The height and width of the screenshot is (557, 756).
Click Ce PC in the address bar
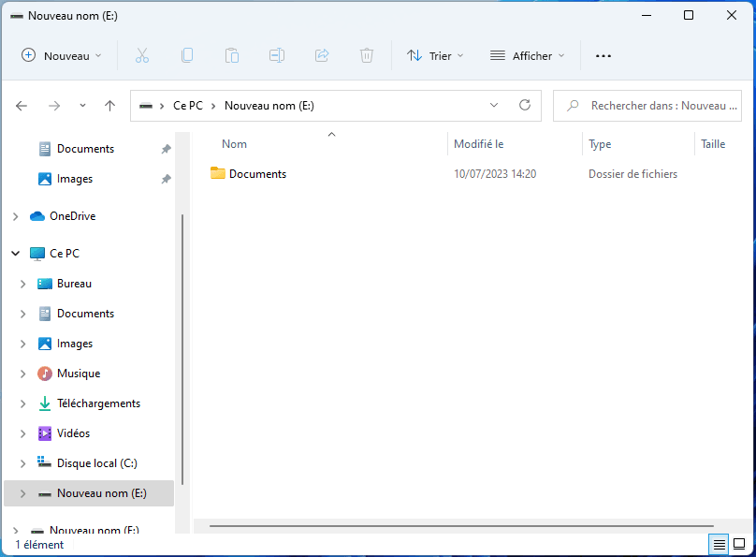(x=188, y=106)
